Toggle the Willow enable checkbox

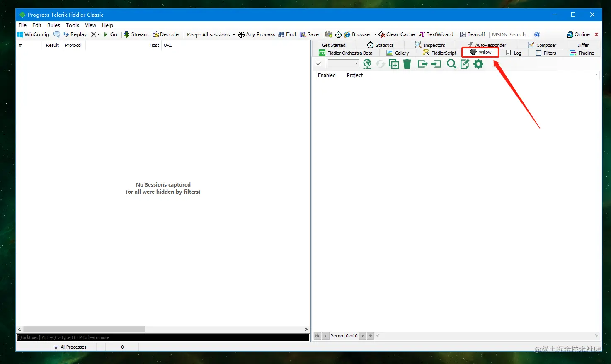coord(319,64)
